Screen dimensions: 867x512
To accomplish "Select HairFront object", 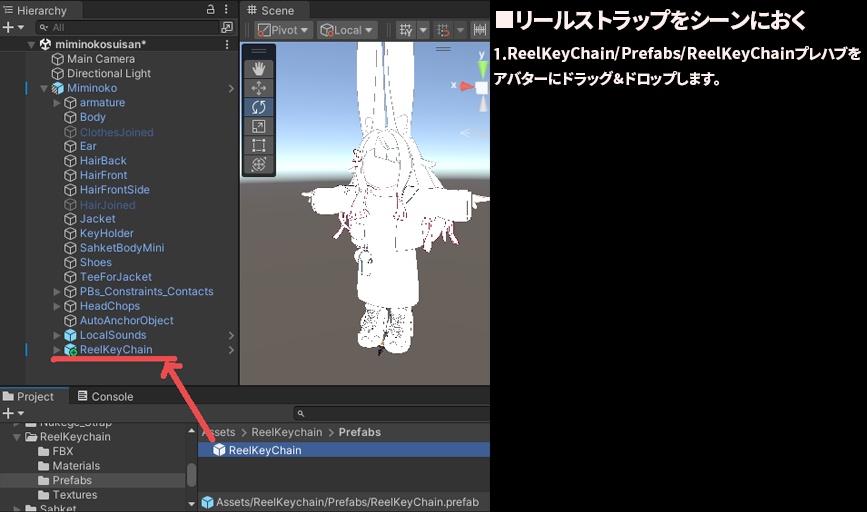I will pos(103,175).
